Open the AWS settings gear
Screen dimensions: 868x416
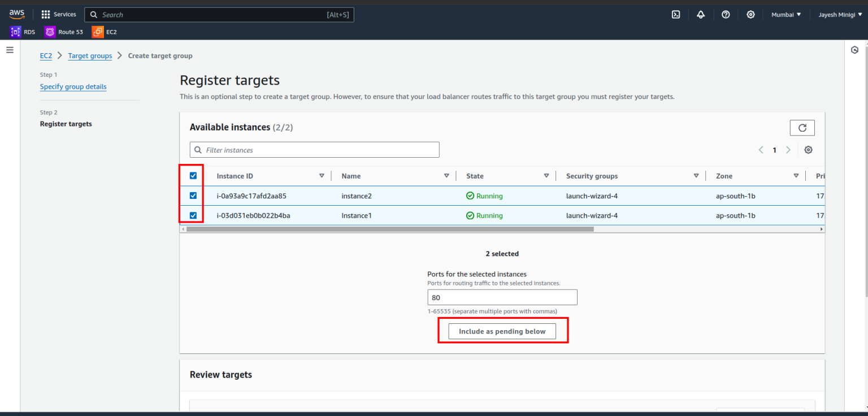click(750, 14)
